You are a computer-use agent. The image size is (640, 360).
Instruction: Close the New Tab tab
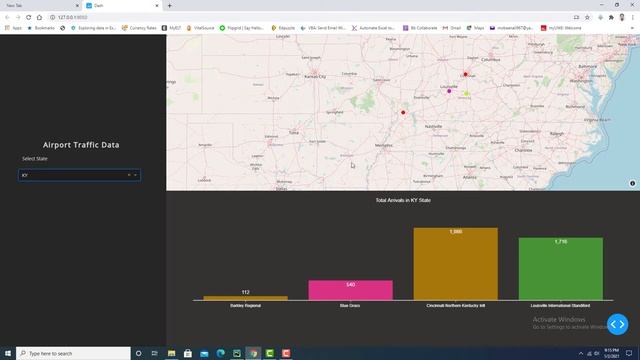point(77,6)
